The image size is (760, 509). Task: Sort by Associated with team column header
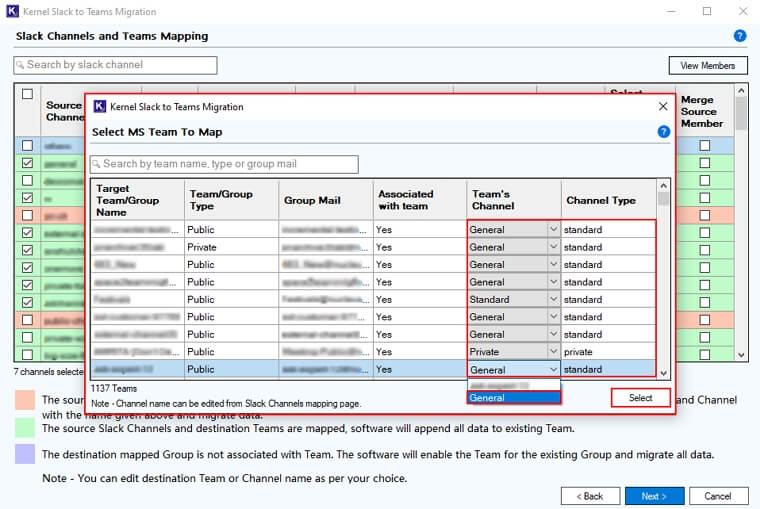pos(420,200)
